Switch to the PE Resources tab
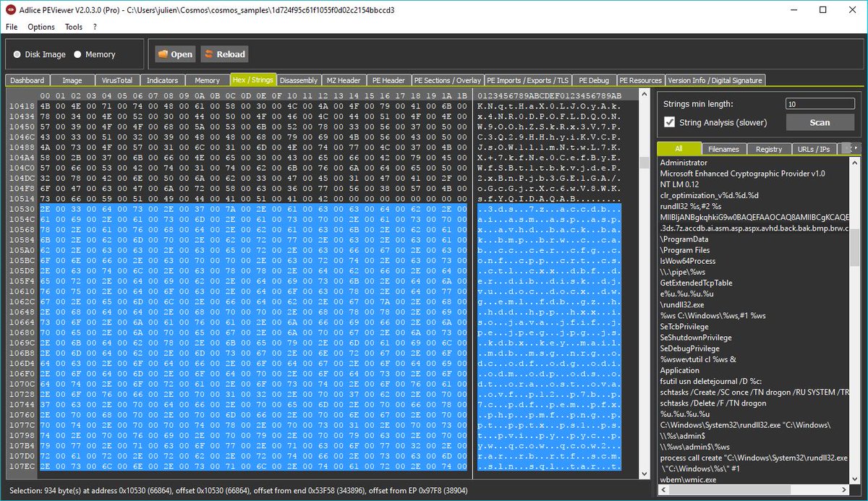This screenshot has height=501, width=868. pos(641,80)
